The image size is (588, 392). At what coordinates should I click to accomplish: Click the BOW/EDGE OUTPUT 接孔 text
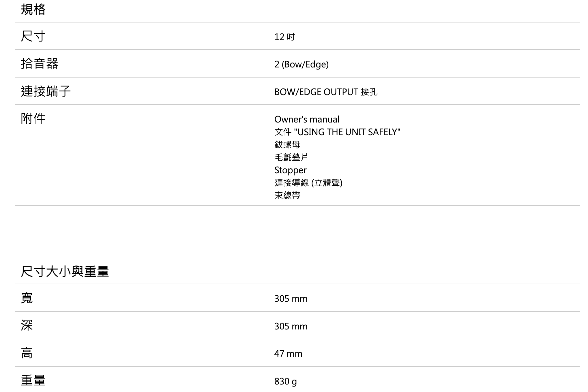326,92
